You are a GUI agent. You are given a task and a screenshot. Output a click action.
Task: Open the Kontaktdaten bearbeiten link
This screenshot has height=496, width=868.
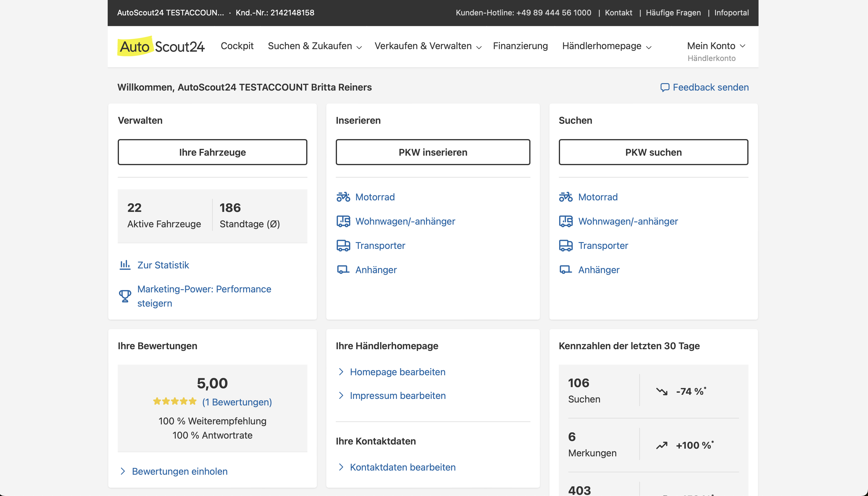403,467
